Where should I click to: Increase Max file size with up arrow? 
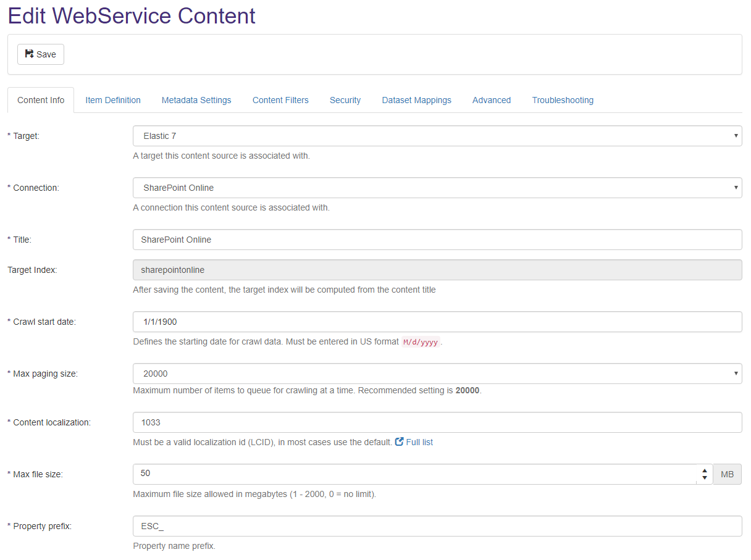[x=705, y=470]
